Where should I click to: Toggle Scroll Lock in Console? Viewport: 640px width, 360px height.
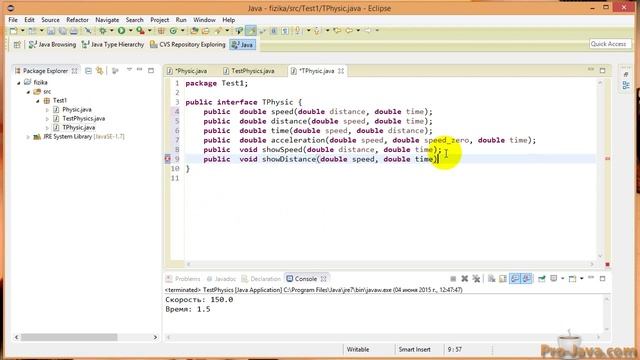tap(503, 279)
